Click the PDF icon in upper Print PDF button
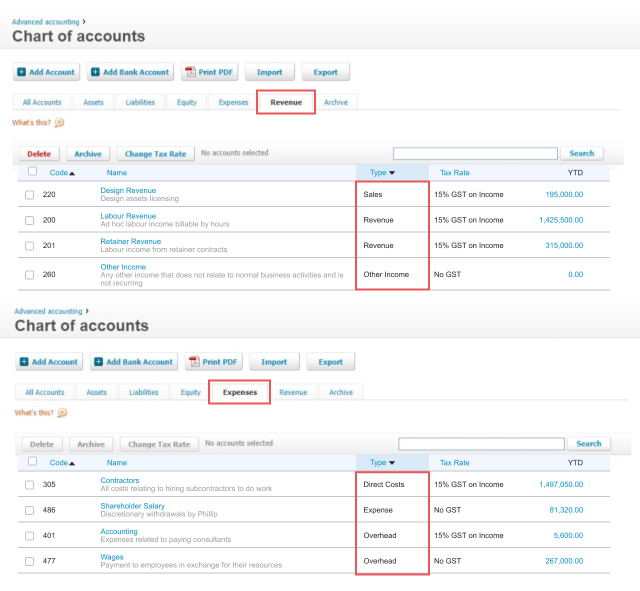Viewport: 640px width, 591px height. [x=191, y=72]
